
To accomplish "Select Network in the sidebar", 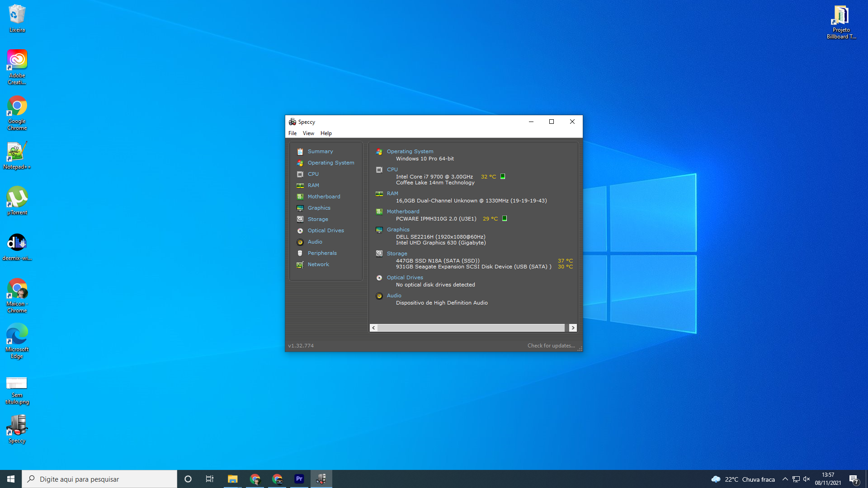I will 318,264.
